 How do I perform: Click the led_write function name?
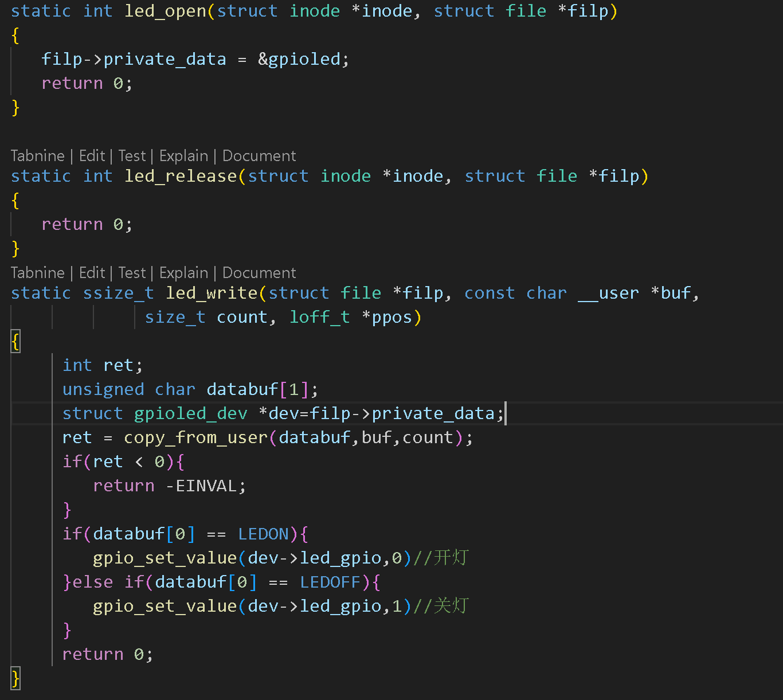pos(212,293)
